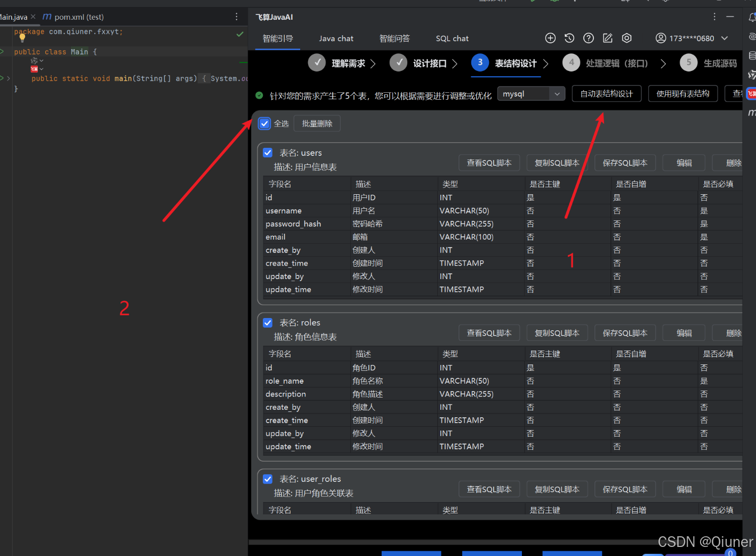Open the 飞算JavaAI panel options menu
This screenshot has height=556, width=756.
click(x=714, y=17)
